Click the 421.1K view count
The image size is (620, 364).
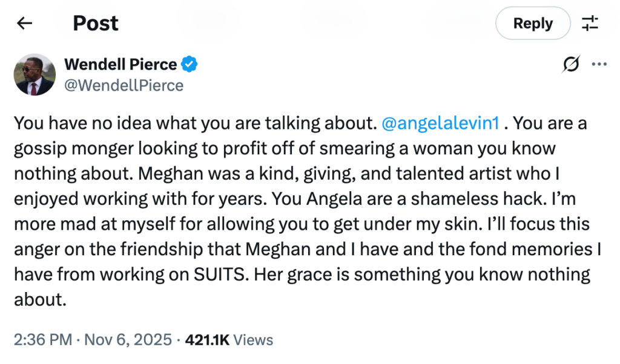coord(207,340)
